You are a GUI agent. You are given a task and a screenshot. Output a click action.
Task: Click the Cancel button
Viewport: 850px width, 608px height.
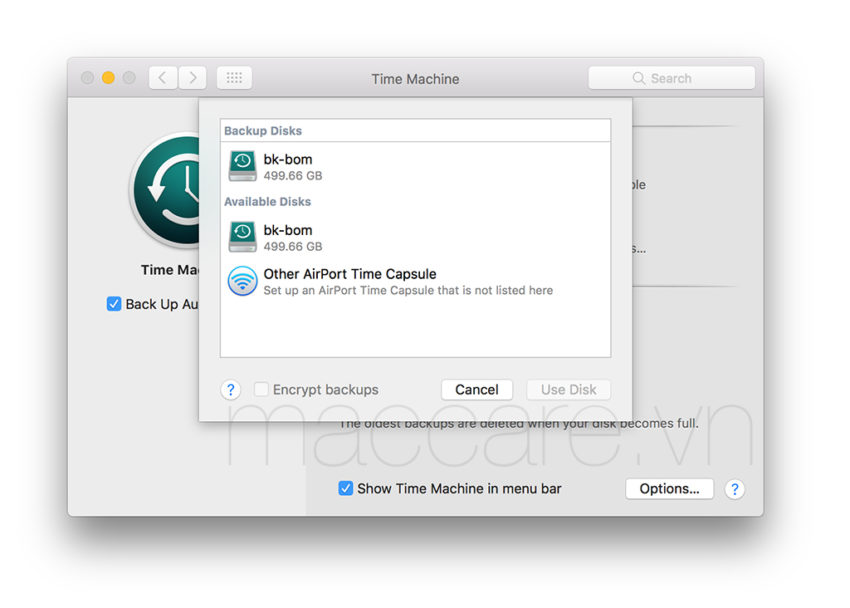[476, 390]
